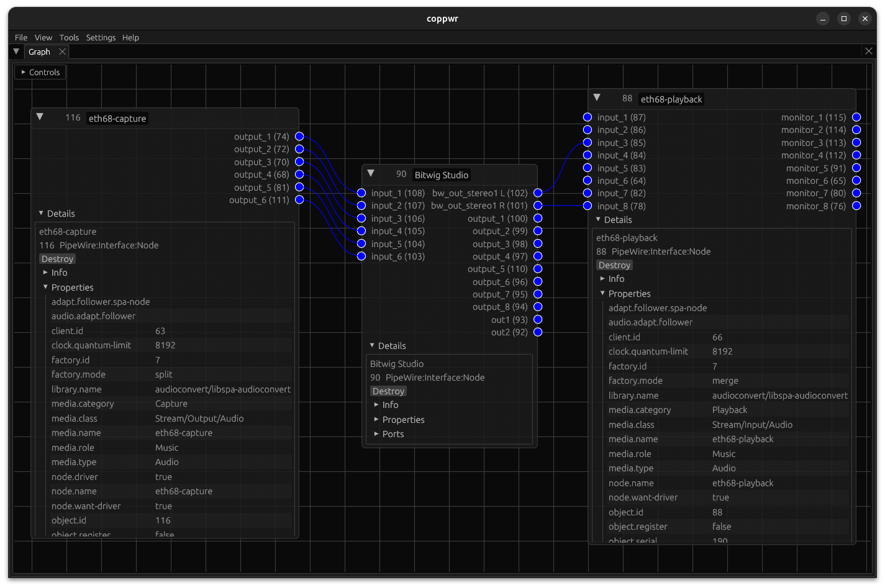Open the File menu
The image size is (885, 588).
click(x=21, y=38)
